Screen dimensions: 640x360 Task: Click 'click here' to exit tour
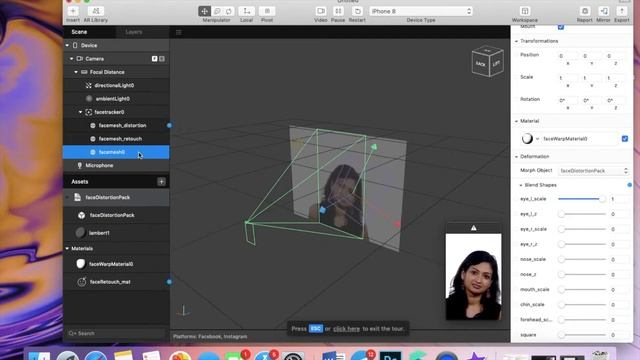click(x=347, y=329)
